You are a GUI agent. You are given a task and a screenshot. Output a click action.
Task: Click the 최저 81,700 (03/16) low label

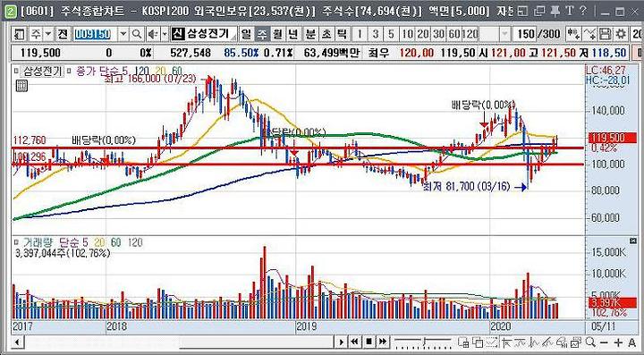(x=467, y=187)
